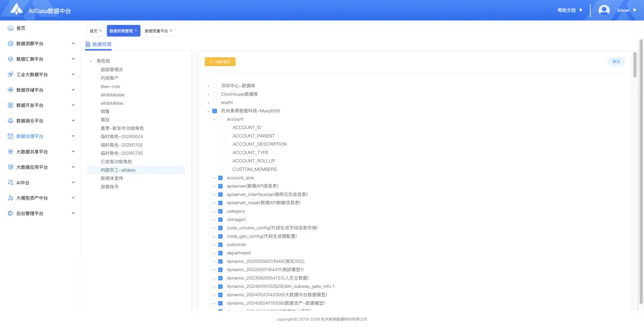
Task: Open the 帮助文档 dropdown menu
Action: 570,10
